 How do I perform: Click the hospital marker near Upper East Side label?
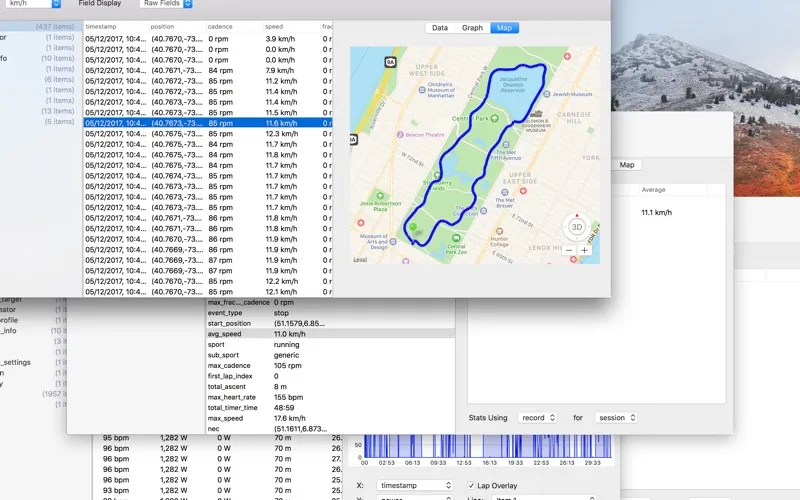tap(523, 191)
